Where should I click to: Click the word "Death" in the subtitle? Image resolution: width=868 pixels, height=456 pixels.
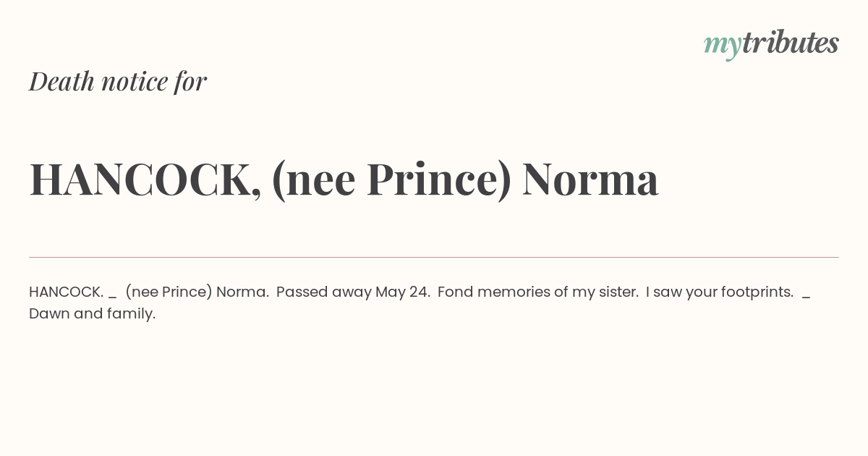point(62,81)
